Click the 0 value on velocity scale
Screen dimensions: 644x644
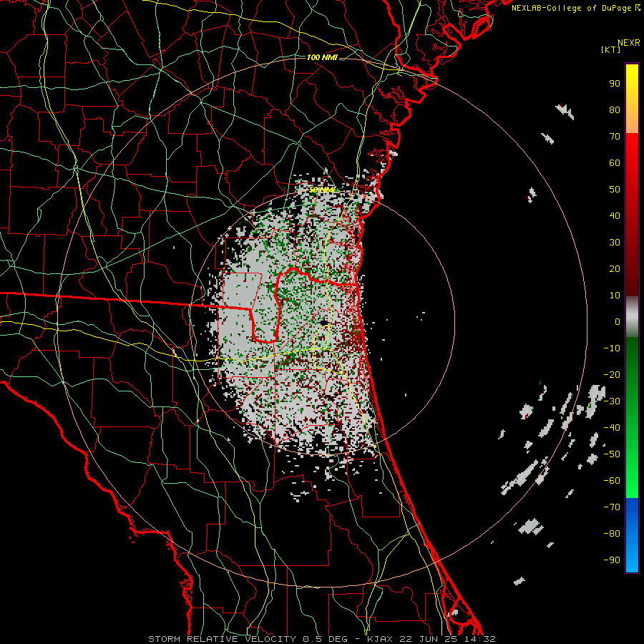618,321
